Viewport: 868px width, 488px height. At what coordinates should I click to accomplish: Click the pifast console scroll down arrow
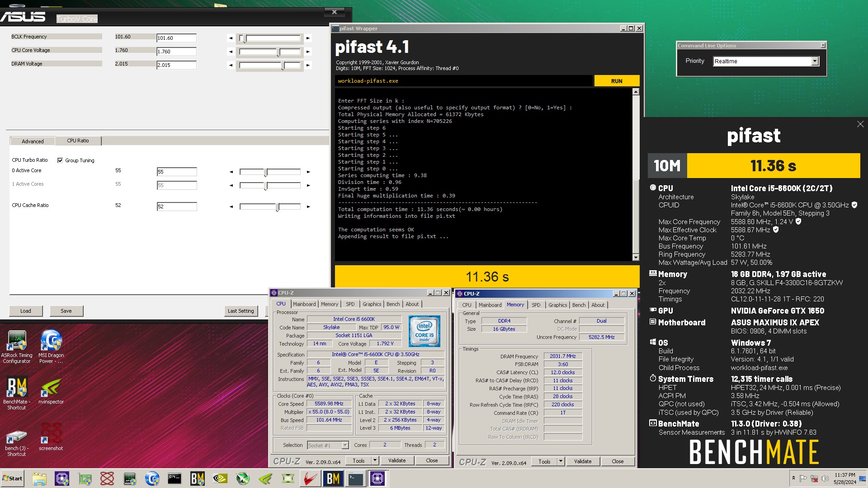(x=636, y=258)
